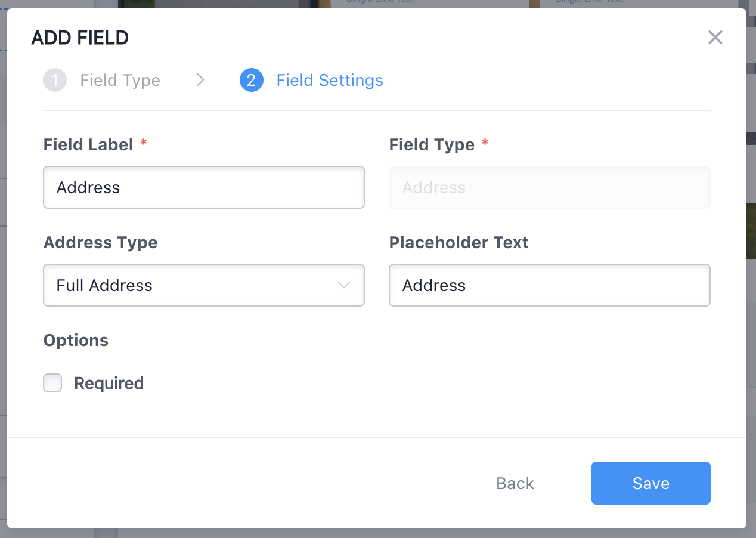
Task: Open the Address Type dropdown showing Full Address
Action: (204, 285)
